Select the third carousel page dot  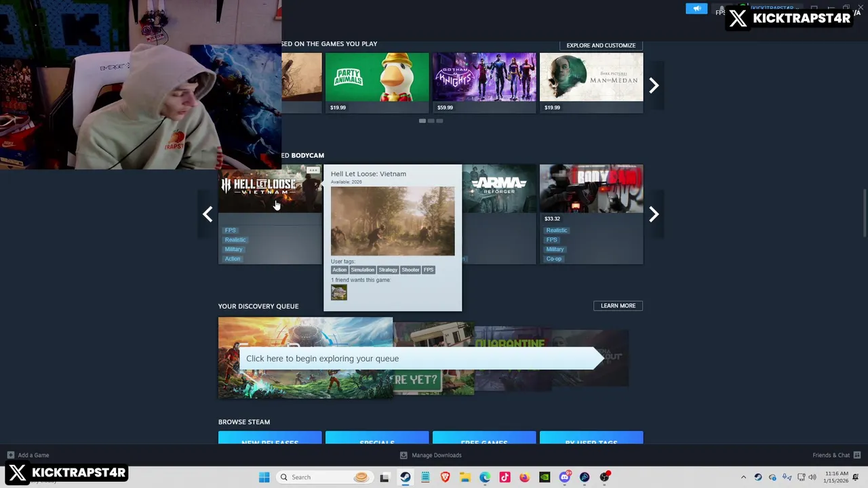pyautogui.click(x=439, y=121)
